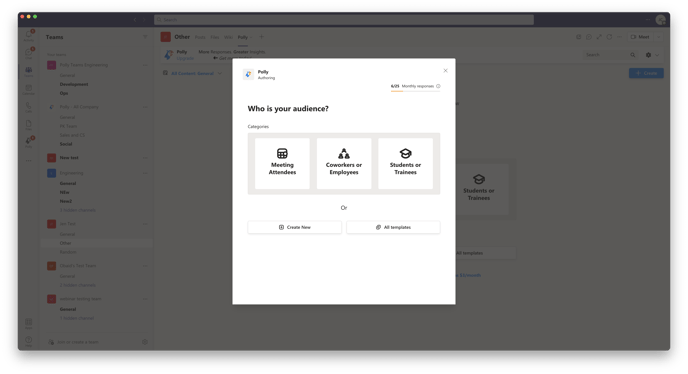The height and width of the screenshot is (374, 688).
Task: Open Obaid's Test Team
Action: pos(78,266)
